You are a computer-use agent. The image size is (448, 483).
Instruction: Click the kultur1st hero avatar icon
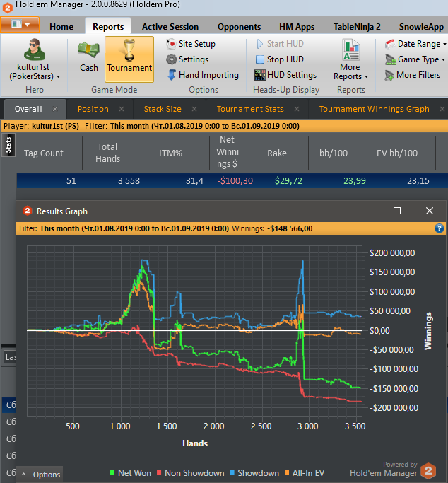pos(35,50)
